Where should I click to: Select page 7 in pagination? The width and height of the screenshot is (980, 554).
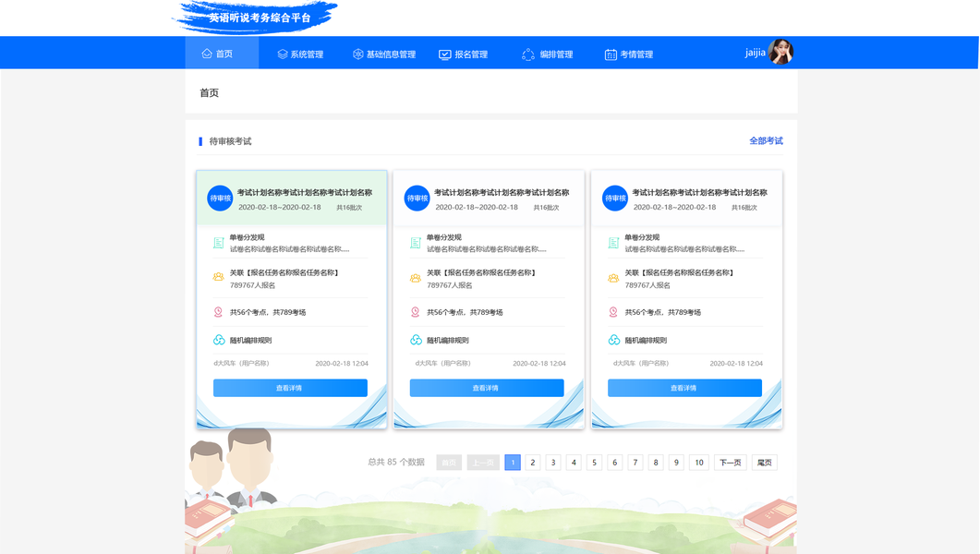(635, 463)
